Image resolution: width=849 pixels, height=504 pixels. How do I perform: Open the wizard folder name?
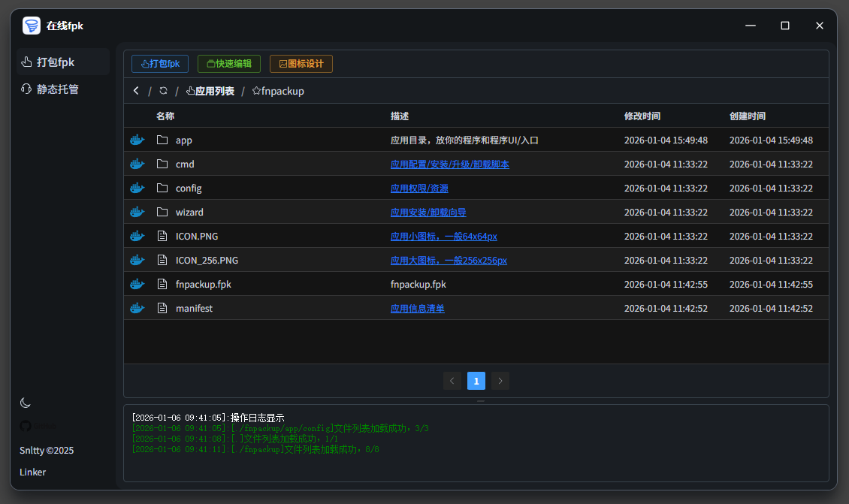[189, 213]
